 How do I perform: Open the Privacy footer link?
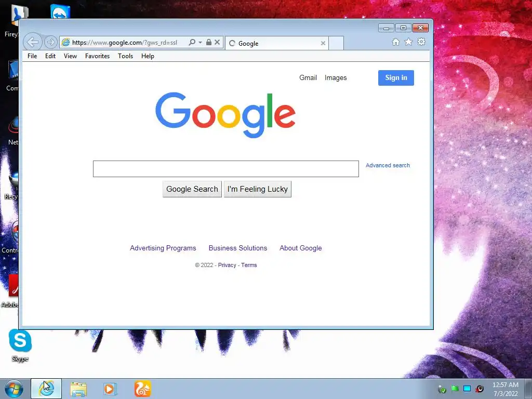coord(227,265)
